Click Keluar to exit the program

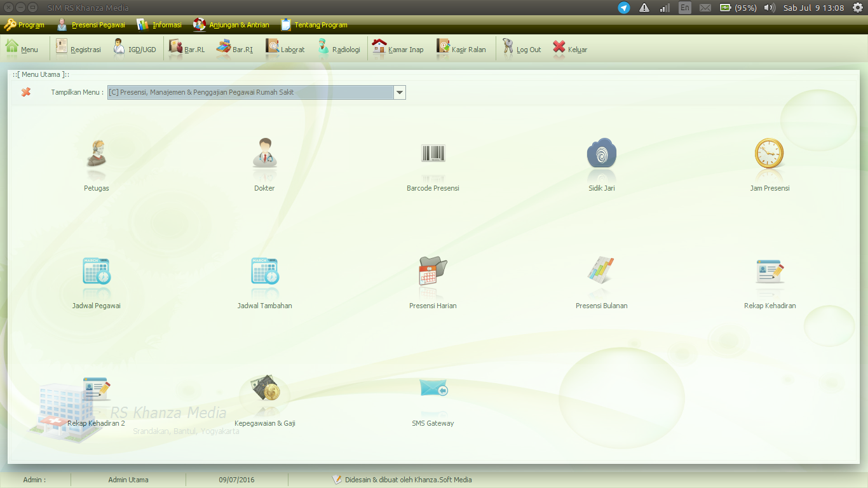point(569,48)
